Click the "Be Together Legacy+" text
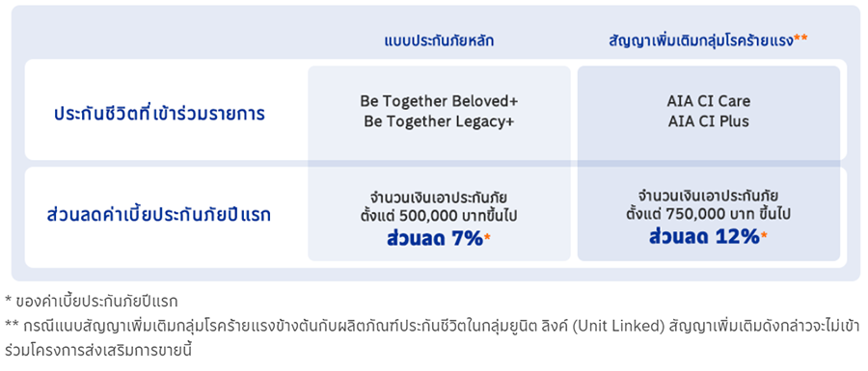Viewport: 868px width, 371px height. [439, 121]
